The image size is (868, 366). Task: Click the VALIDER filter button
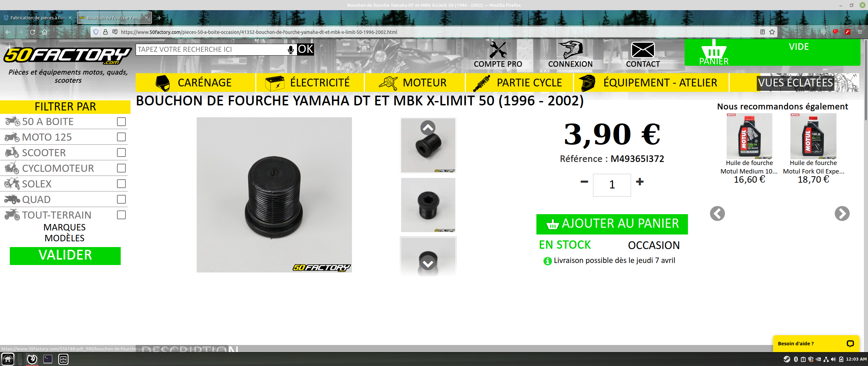click(65, 256)
